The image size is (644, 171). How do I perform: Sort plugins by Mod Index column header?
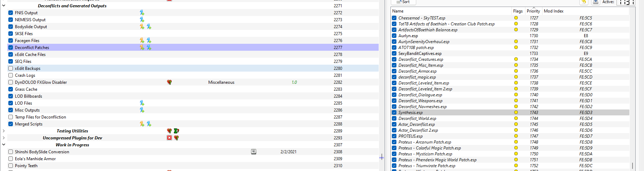click(586, 11)
